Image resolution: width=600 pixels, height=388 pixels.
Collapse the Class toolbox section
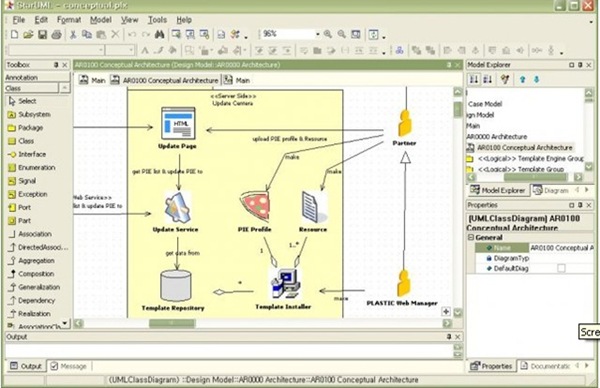(64, 88)
